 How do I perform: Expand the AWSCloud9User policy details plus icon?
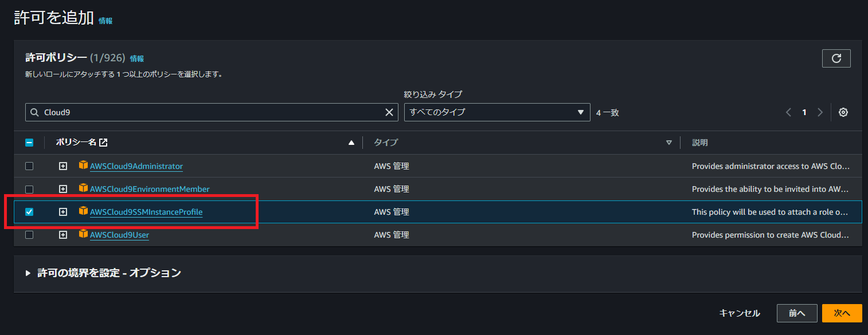pos(63,234)
